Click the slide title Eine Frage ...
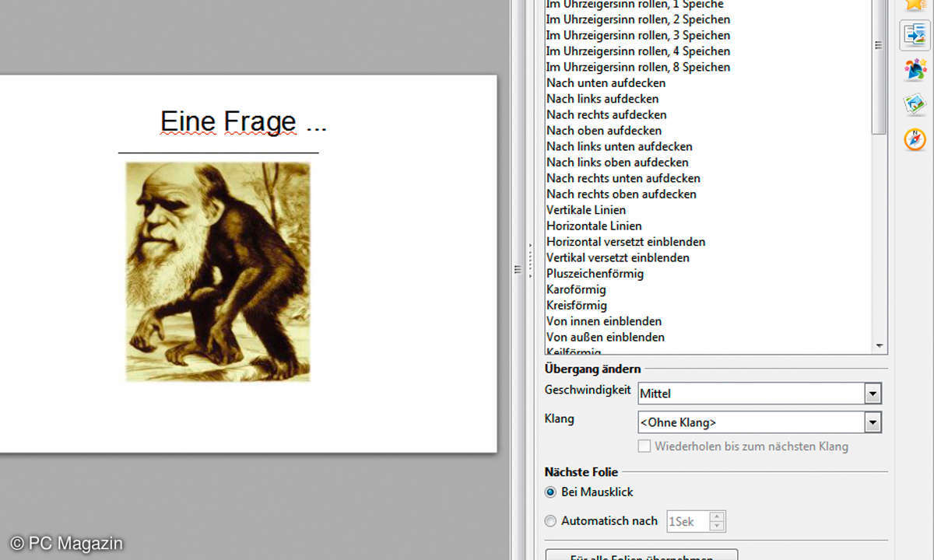 tap(244, 122)
